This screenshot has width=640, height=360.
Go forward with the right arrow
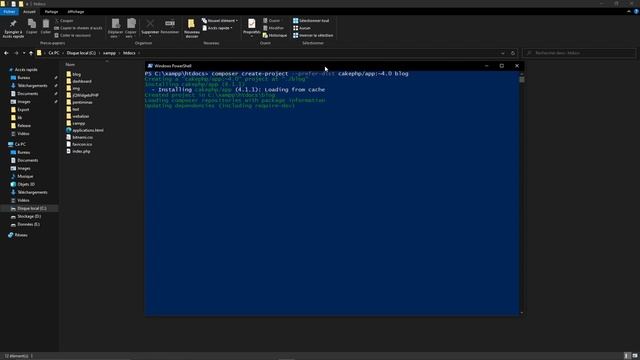click(x=16, y=53)
